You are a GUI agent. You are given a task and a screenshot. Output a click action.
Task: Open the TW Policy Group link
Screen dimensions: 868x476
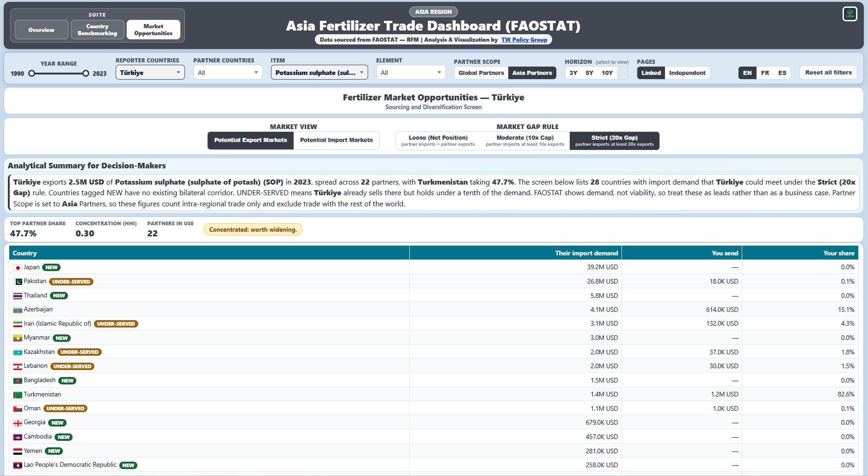click(x=524, y=40)
